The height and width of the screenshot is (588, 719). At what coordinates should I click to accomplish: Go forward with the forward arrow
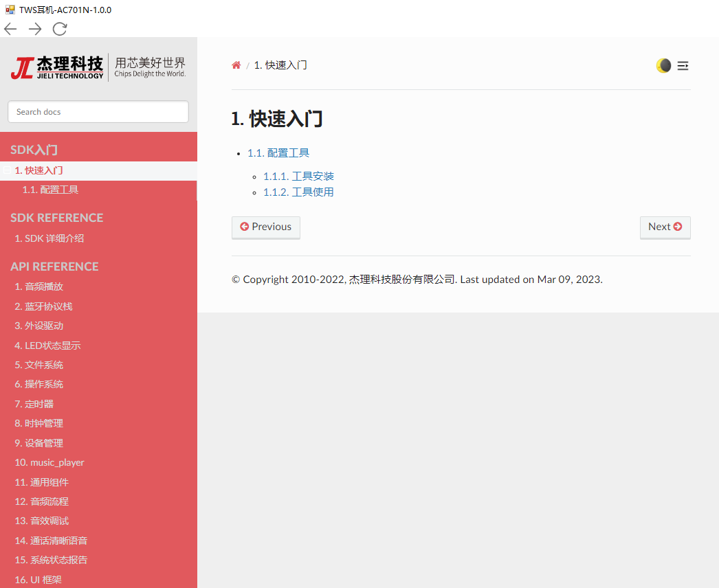35,29
